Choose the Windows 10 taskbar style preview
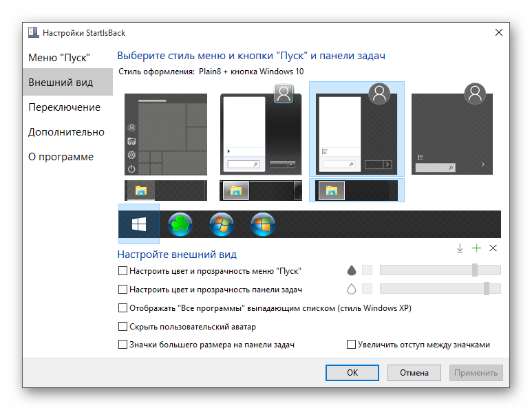 pyautogui.click(x=166, y=191)
